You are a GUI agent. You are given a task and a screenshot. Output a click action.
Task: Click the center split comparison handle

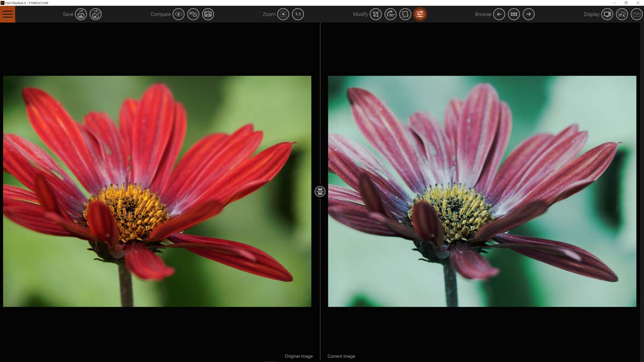coord(320,191)
